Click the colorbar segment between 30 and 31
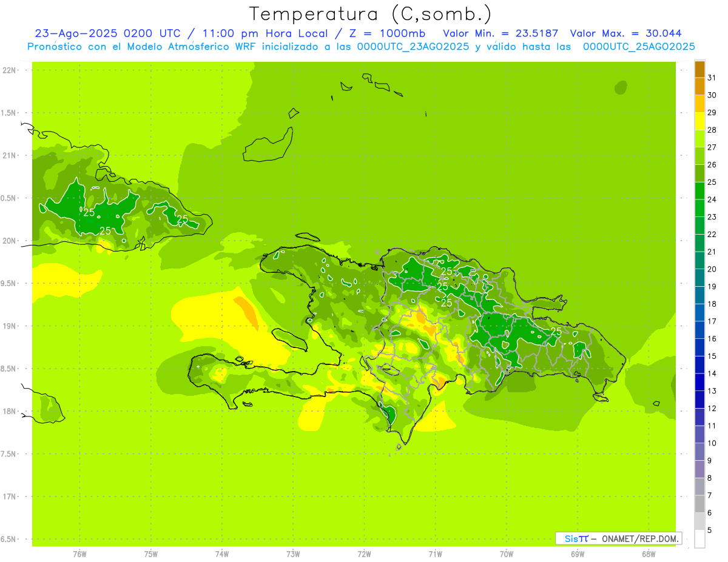 tap(699, 87)
